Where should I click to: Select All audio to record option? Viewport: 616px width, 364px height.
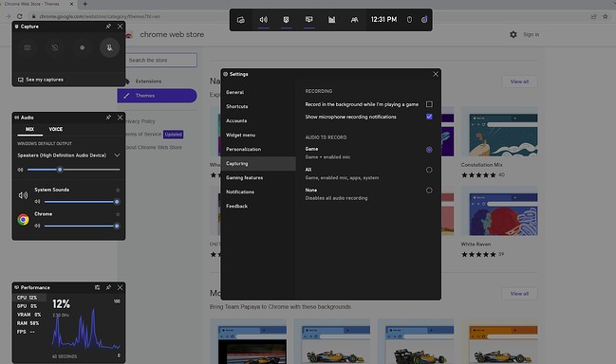[x=429, y=170]
